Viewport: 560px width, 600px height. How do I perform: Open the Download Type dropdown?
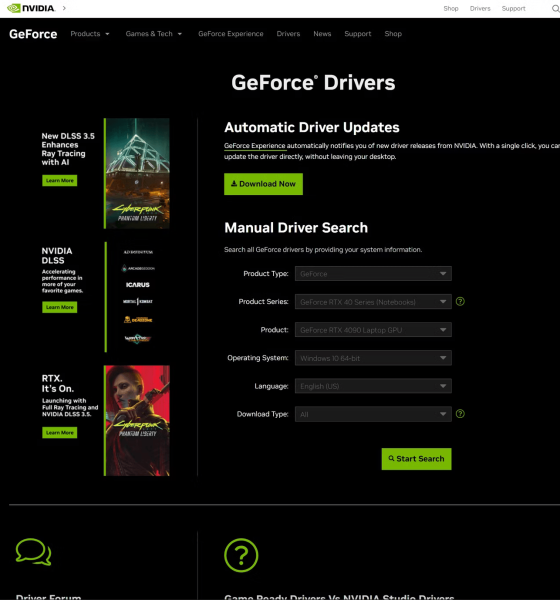click(x=373, y=414)
